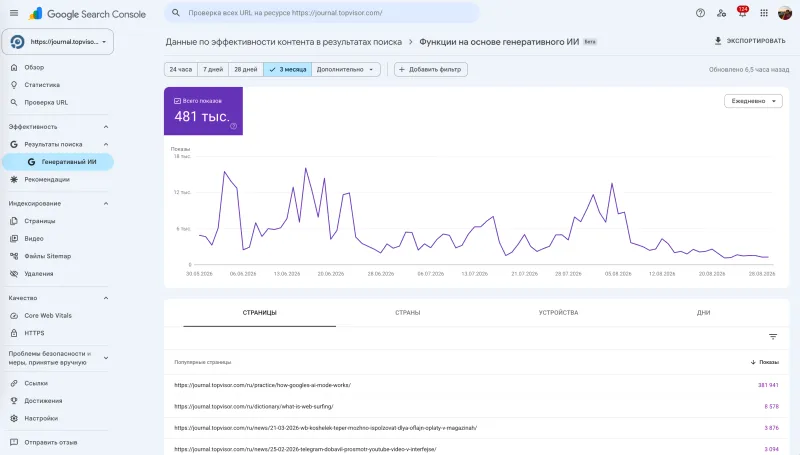Click the Обновлено 6,5 часа назад text

[x=749, y=69]
